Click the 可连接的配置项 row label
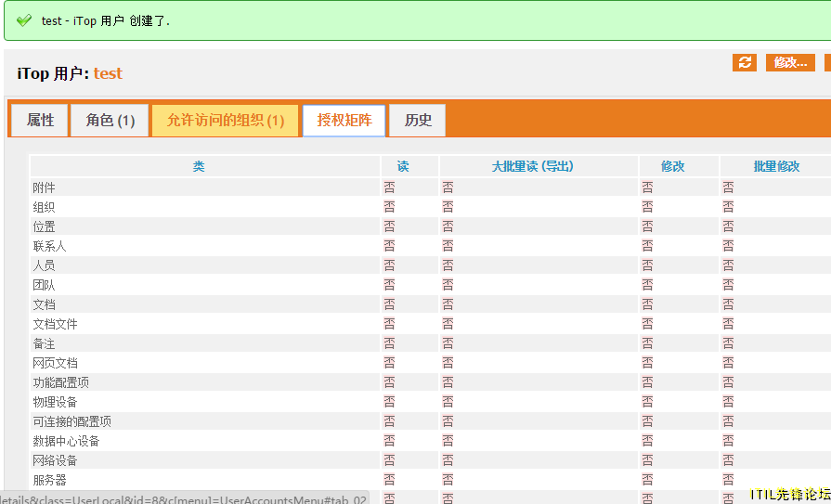This screenshot has width=831, height=504. 72,421
